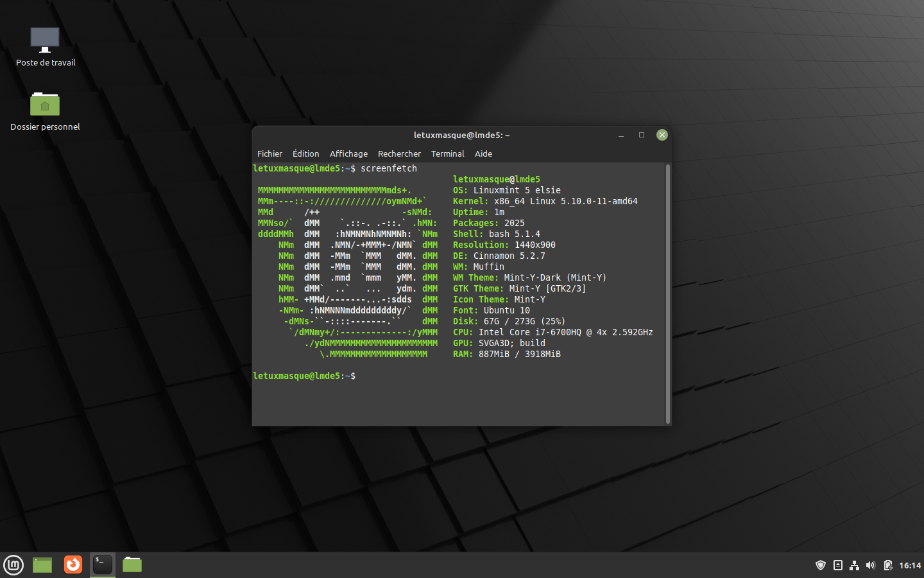Select the active Terminal icon in taskbar
This screenshot has height=578, width=924.
[x=102, y=565]
